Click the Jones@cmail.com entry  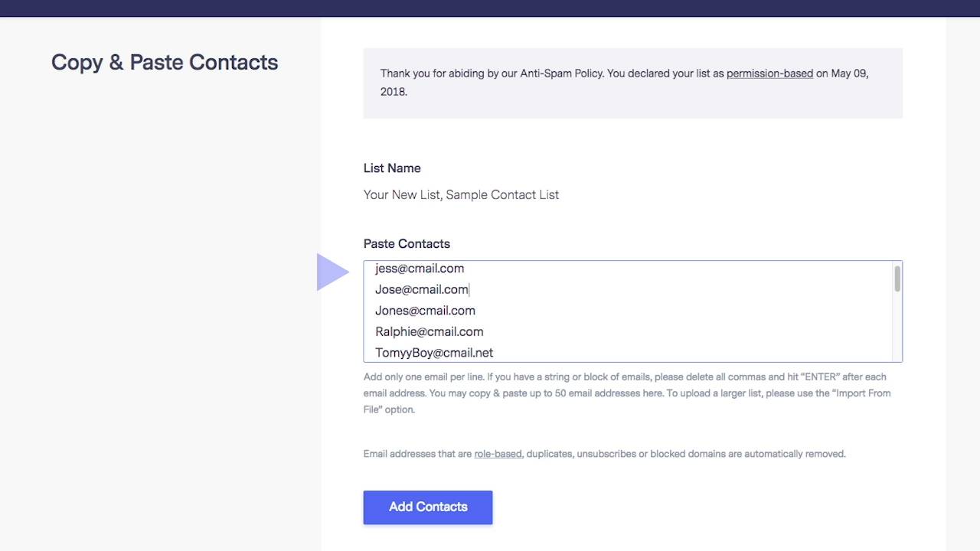425,311
